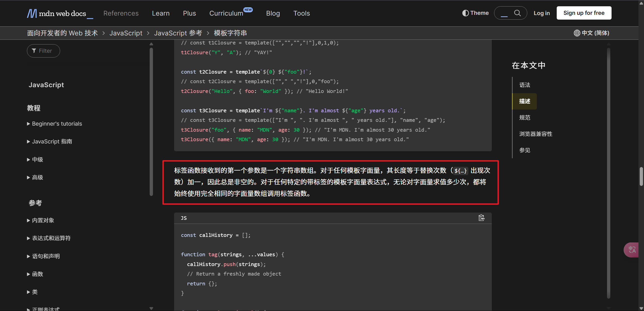Open the 中文 (简体) language selector
The image size is (644, 311).
click(x=595, y=33)
